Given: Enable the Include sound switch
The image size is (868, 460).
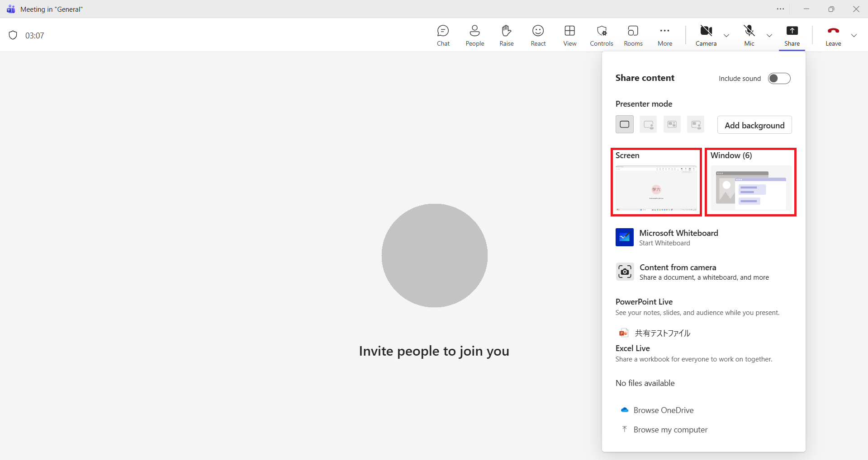Looking at the screenshot, I should [x=779, y=79].
